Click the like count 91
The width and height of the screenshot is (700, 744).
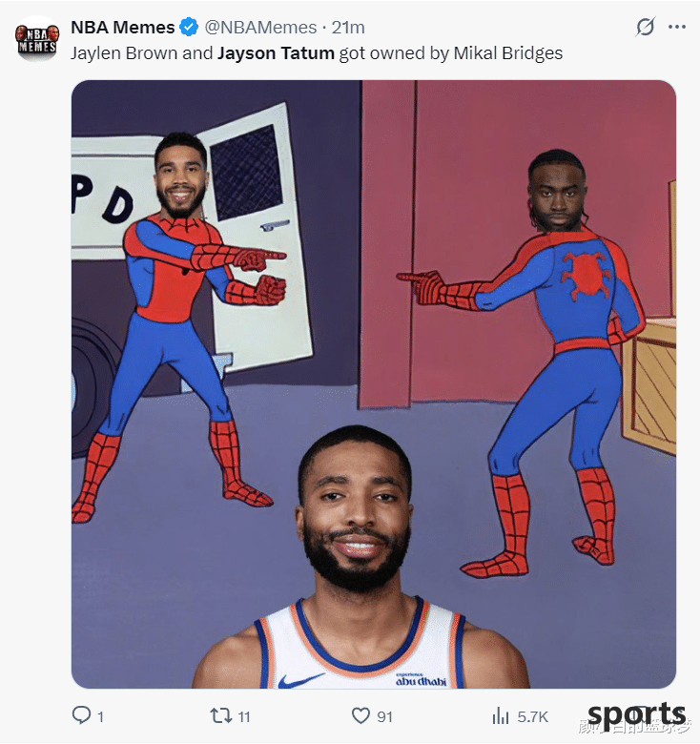pos(384,716)
